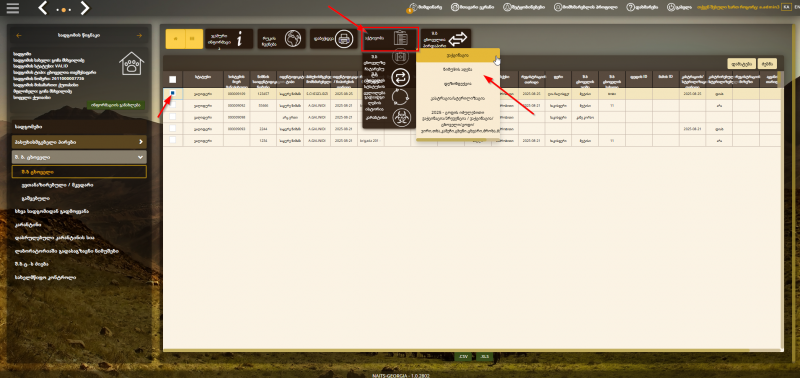
Task: Click the three-dots indicator between header chevrons
Action: (64, 10)
